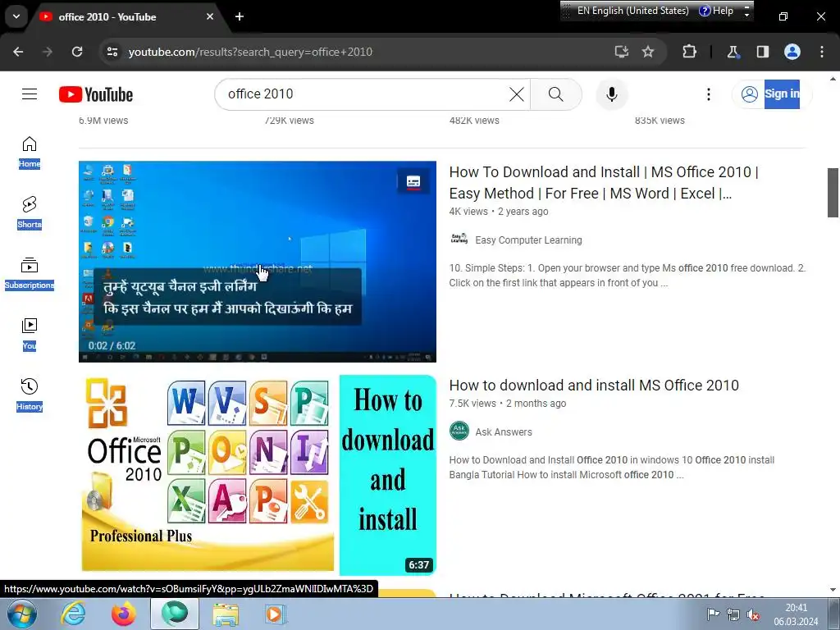The height and width of the screenshot is (630, 840).
Task: Open the Chrome side panel
Action: point(762,52)
